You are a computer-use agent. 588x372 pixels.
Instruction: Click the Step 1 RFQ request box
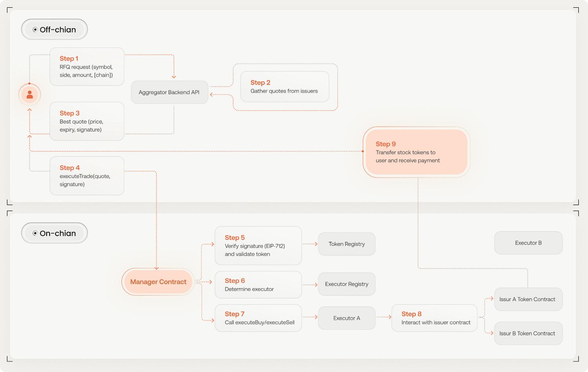[87, 67]
